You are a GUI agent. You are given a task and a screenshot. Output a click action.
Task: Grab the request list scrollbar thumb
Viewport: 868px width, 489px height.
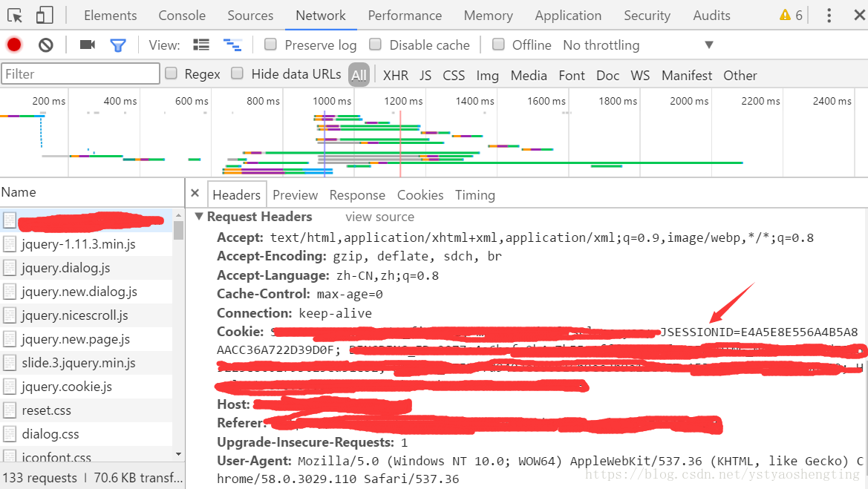pyautogui.click(x=178, y=230)
